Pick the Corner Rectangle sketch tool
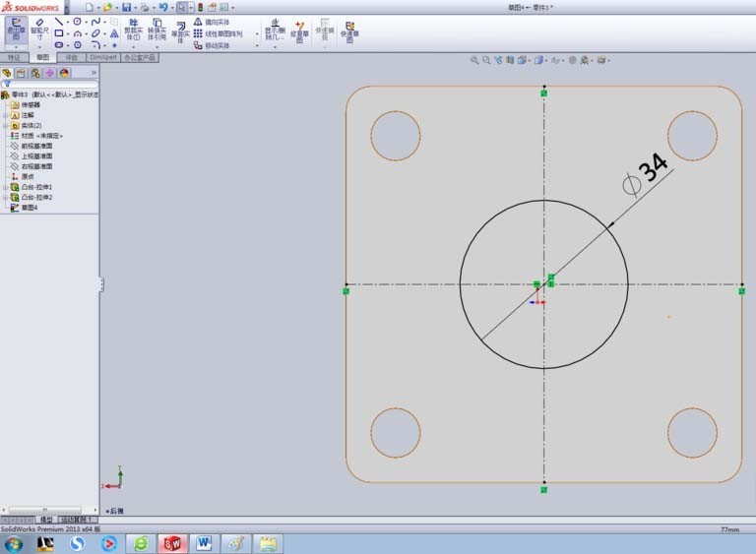Viewport: 756px width, 554px height. click(59, 33)
